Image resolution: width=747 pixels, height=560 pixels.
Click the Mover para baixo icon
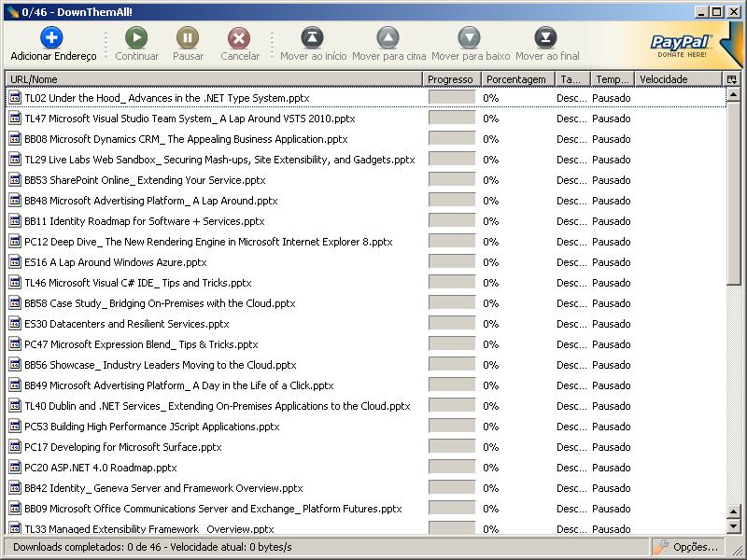(470, 37)
